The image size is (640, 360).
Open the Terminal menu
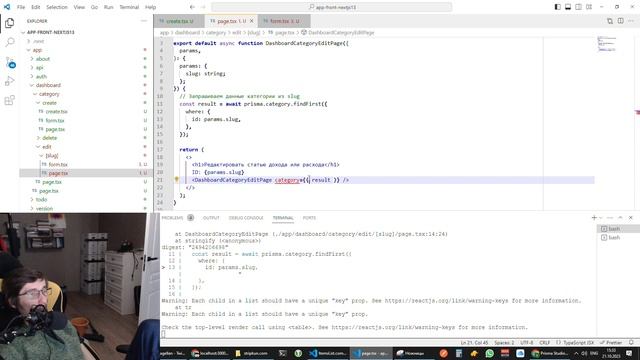tap(129, 7)
